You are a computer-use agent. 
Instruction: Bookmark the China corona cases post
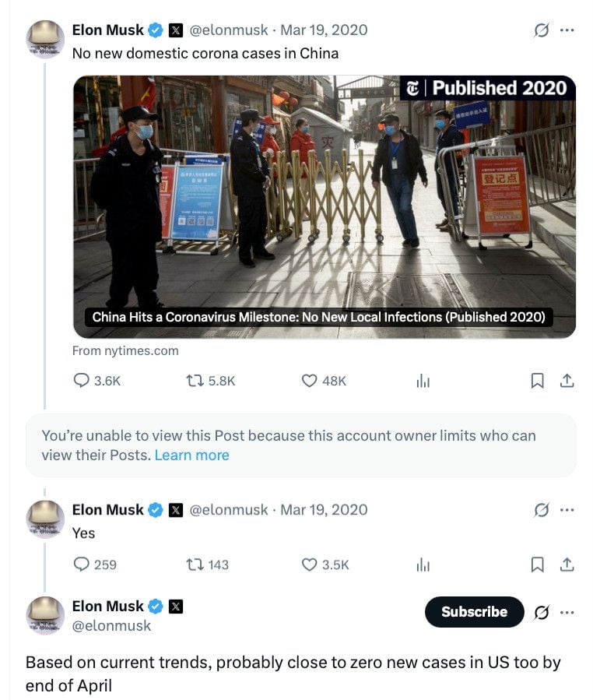(537, 381)
